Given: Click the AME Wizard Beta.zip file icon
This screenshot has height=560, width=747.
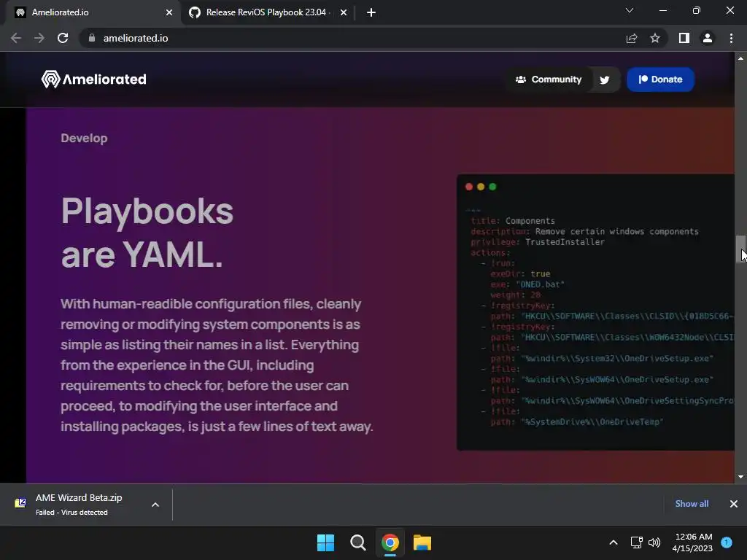Looking at the screenshot, I should (x=20, y=503).
